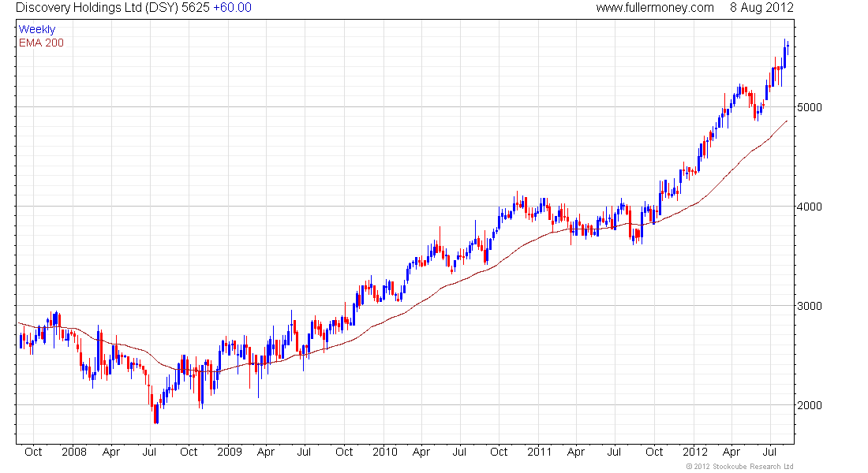
Task: Click the 4000 price axis label
Action: [810, 207]
